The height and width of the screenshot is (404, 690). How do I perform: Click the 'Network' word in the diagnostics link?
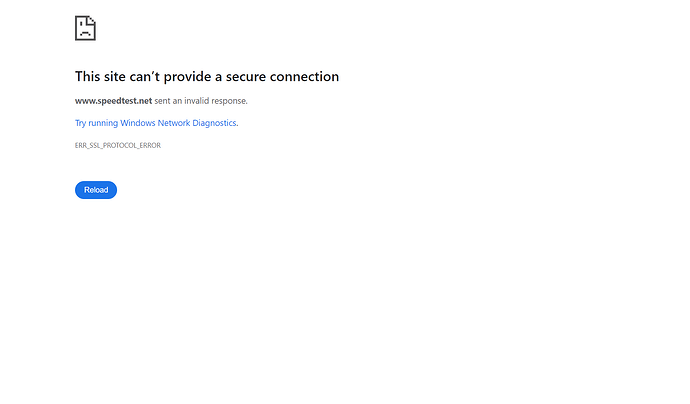tap(174, 123)
